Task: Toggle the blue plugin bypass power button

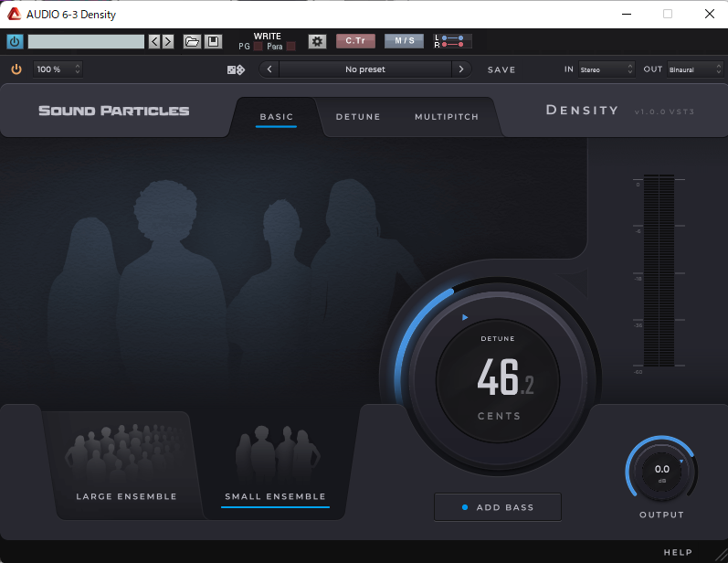Action: point(15,42)
